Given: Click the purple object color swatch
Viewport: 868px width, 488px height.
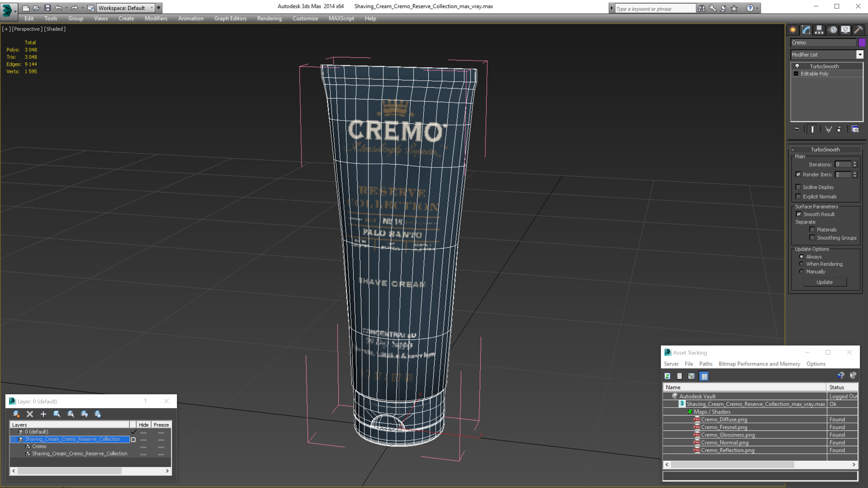Looking at the screenshot, I should click(x=862, y=43).
